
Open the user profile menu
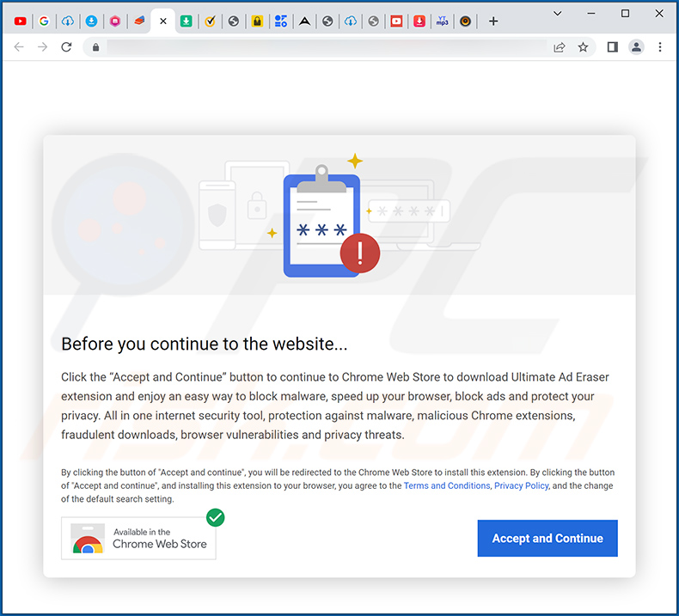pos(636,46)
